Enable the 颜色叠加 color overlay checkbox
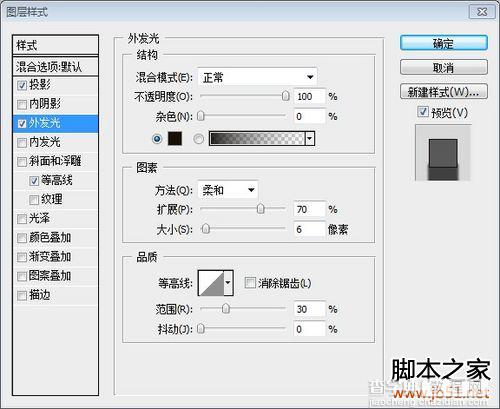This screenshot has width=500, height=409. 22,238
